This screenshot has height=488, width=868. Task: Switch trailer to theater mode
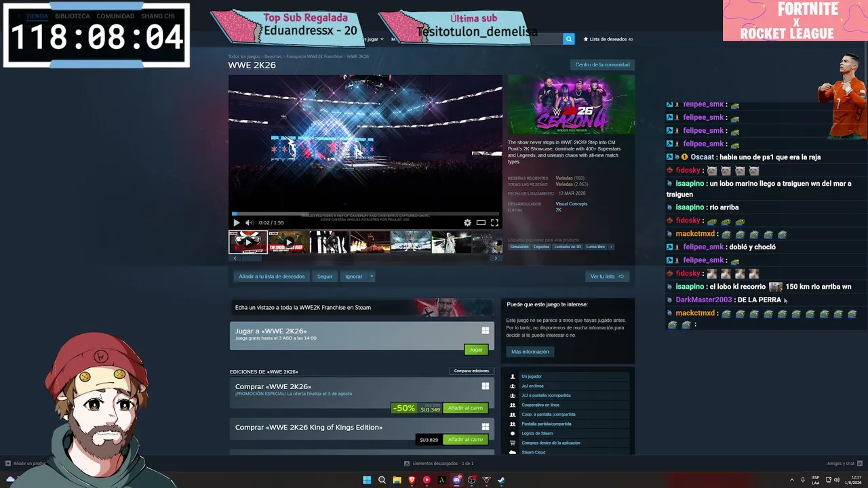click(481, 222)
